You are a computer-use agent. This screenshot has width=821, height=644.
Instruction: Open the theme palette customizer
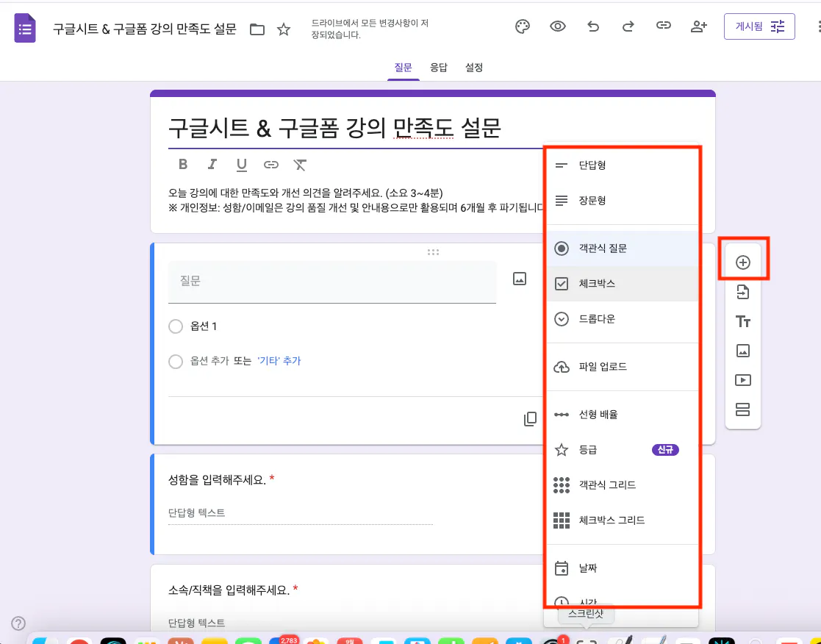tap(522, 26)
